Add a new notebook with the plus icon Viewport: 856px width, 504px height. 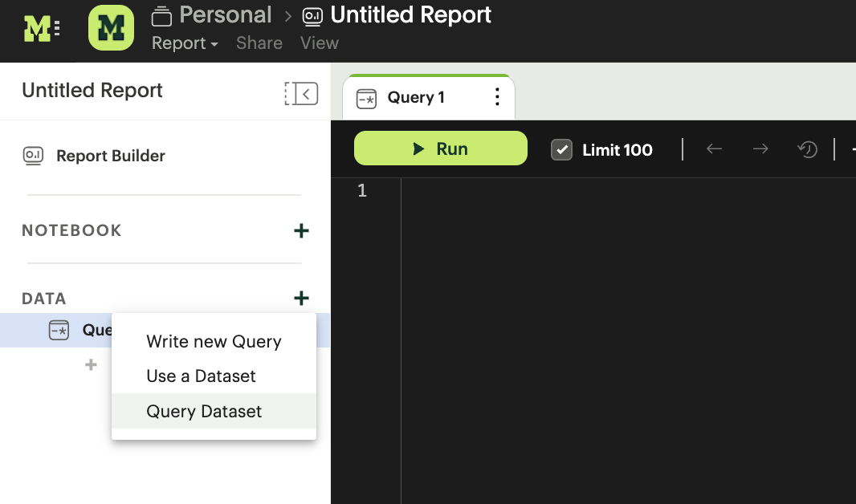point(301,230)
